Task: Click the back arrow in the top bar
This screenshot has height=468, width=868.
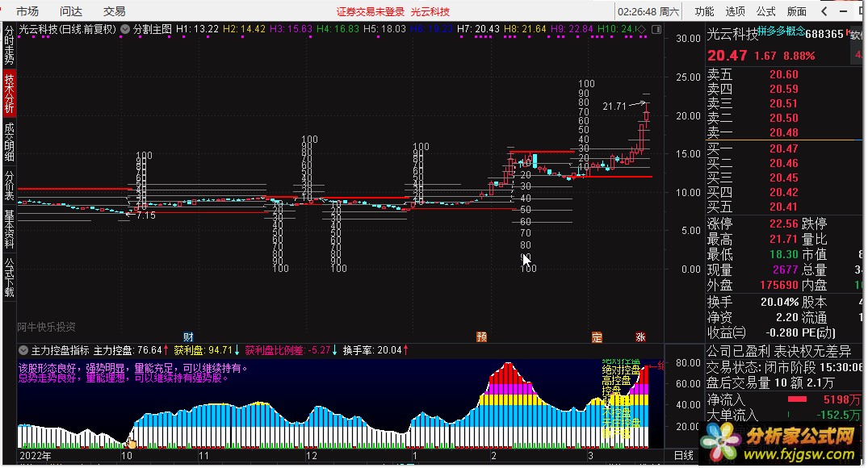Action: tap(824, 11)
